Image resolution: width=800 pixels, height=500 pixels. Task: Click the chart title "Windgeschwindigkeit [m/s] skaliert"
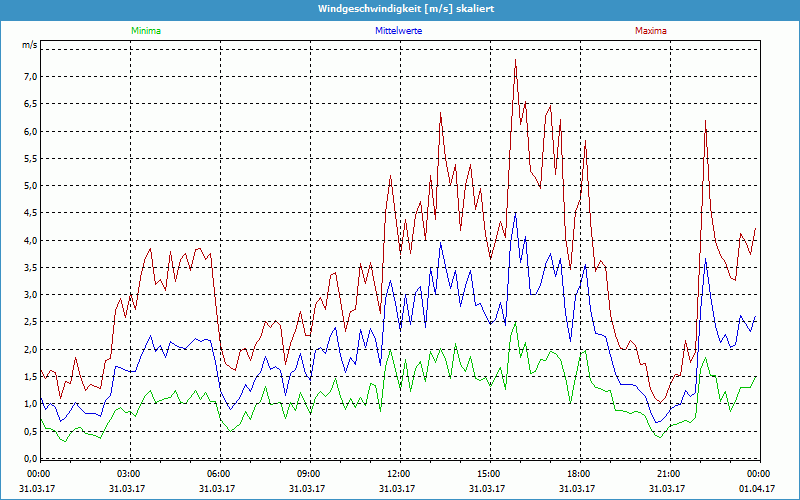tap(406, 9)
